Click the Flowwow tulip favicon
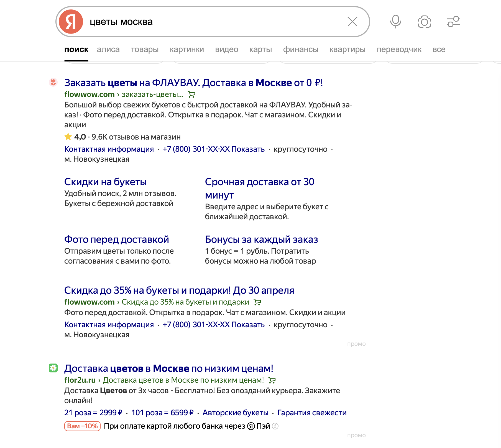Image resolution: width=501 pixels, height=448 pixels. [x=53, y=82]
